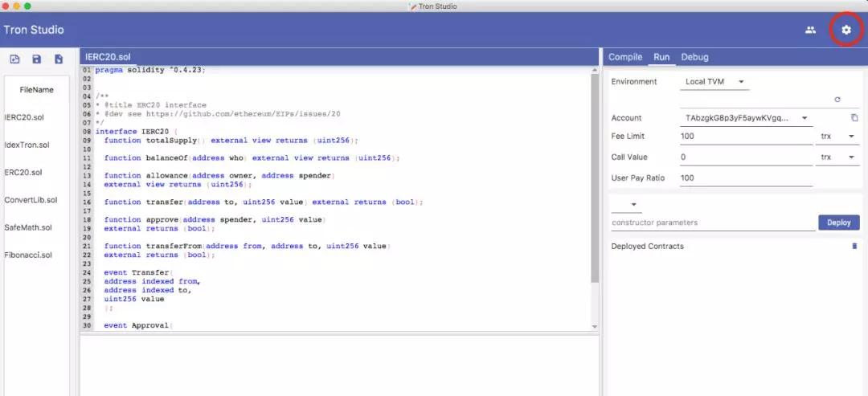Click the constructor parameters field
Image resolution: width=868 pixels, height=396 pixels.
tap(713, 222)
